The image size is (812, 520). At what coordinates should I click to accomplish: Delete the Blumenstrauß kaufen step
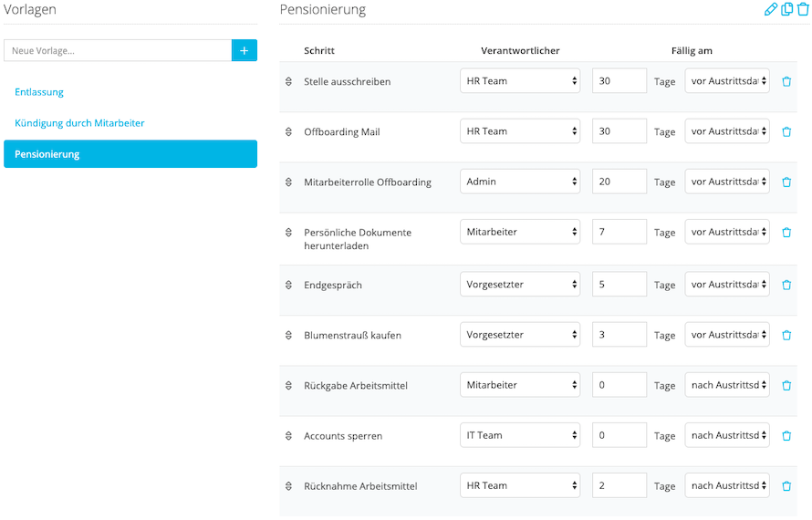[786, 335]
